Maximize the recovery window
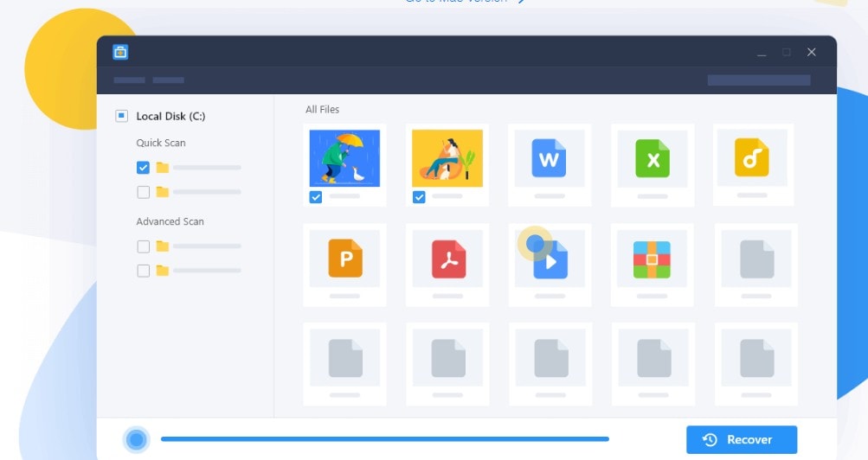 (x=786, y=52)
